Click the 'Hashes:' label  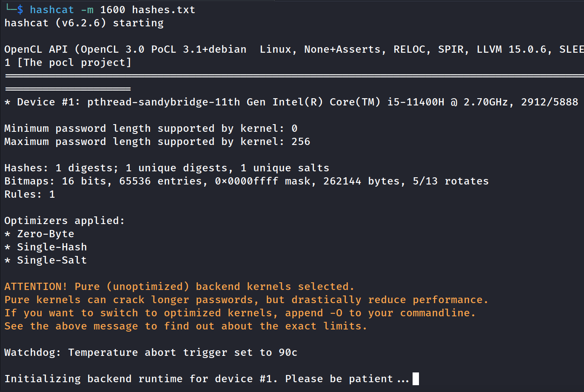point(26,168)
